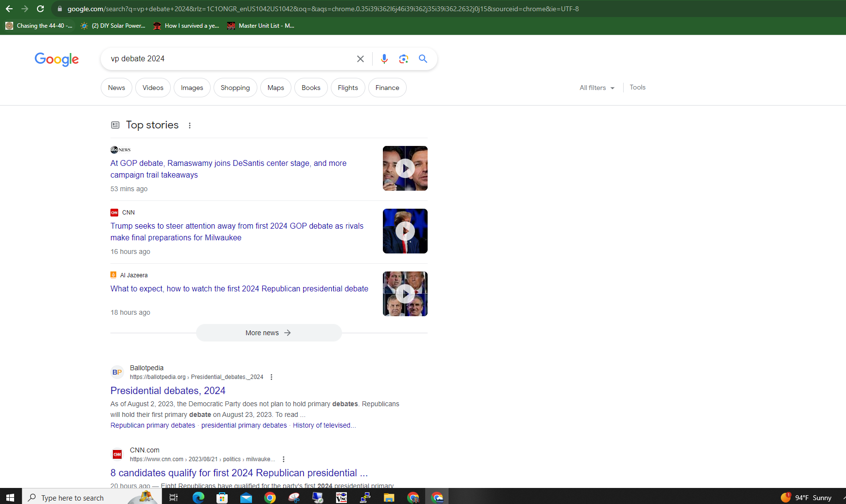
Task: Switch to the Maps tab
Action: [276, 88]
